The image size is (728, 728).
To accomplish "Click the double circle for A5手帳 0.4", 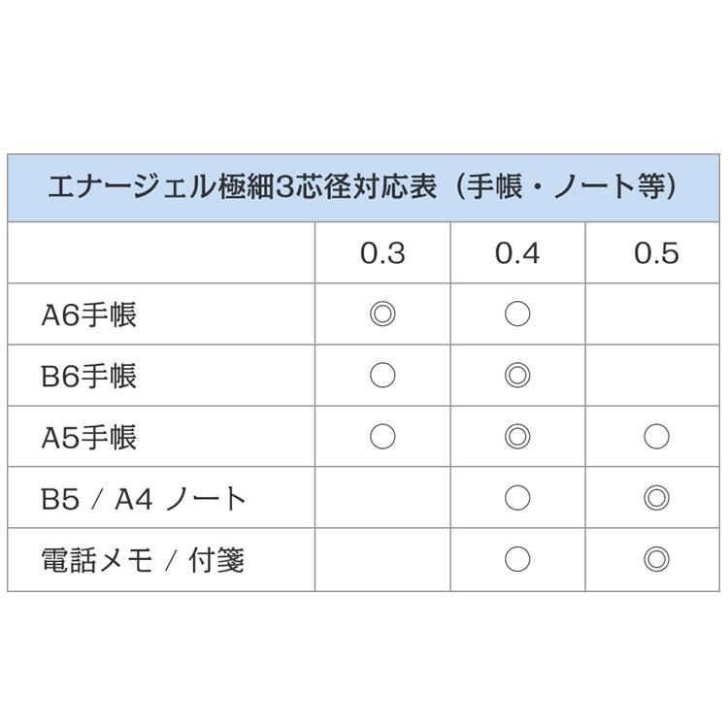I will pos(517,437).
